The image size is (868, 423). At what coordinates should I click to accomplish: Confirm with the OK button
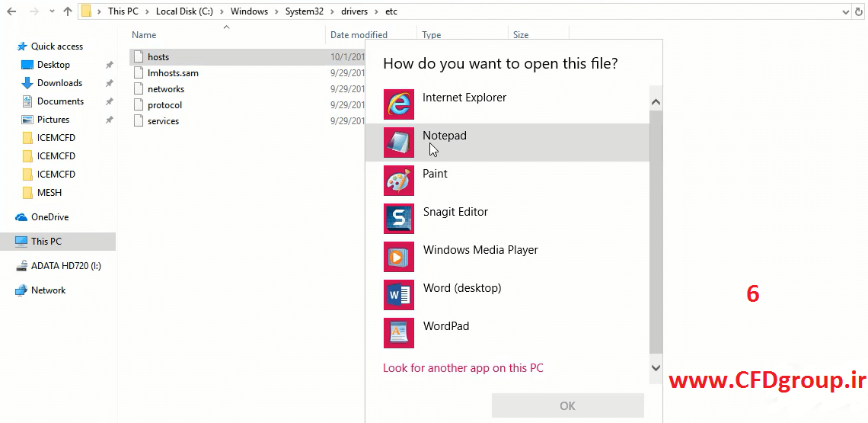tap(567, 405)
